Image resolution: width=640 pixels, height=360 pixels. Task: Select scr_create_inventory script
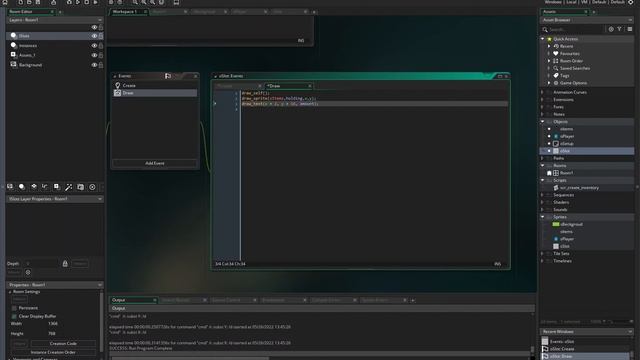pyautogui.click(x=579, y=188)
